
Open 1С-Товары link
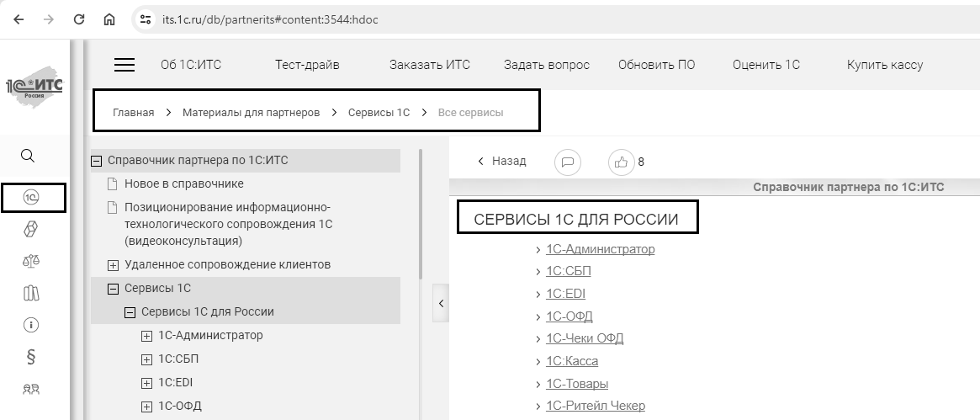pyautogui.click(x=577, y=383)
